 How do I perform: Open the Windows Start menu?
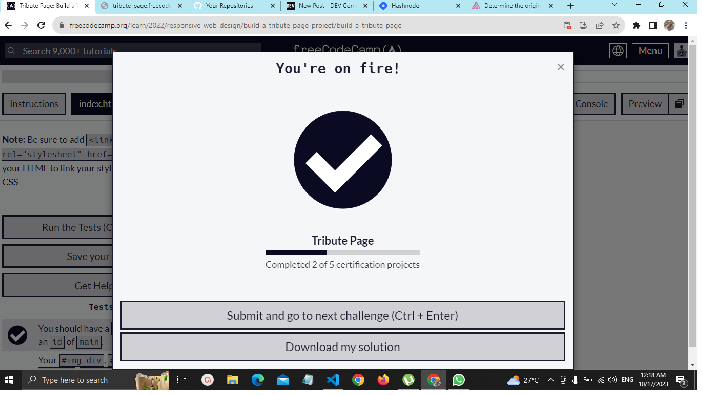click(x=9, y=380)
